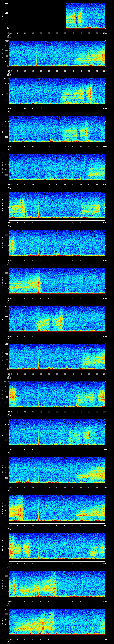Click the 18:13:00 start time label
The image size is (114, 644).
click(x=9, y=185)
